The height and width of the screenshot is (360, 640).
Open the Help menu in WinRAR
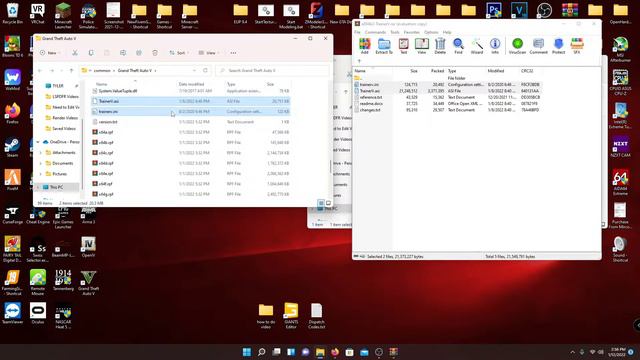click(x=447, y=32)
